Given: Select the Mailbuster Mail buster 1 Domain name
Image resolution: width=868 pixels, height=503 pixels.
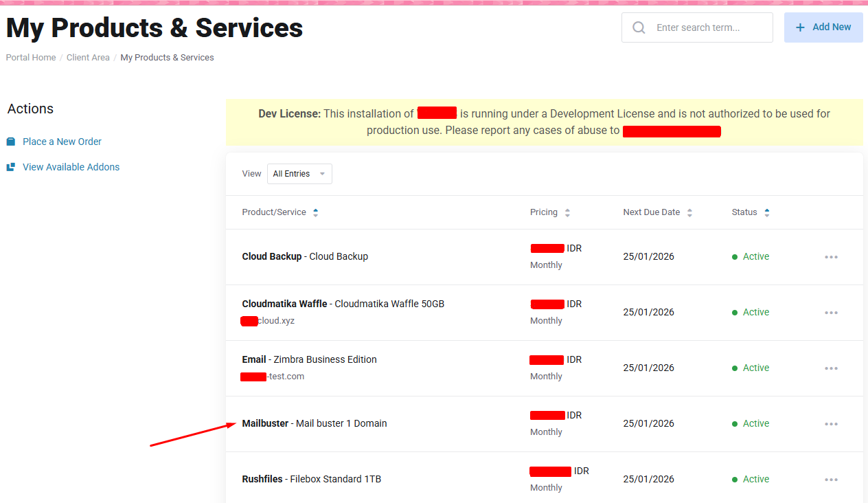Looking at the screenshot, I should [x=315, y=423].
